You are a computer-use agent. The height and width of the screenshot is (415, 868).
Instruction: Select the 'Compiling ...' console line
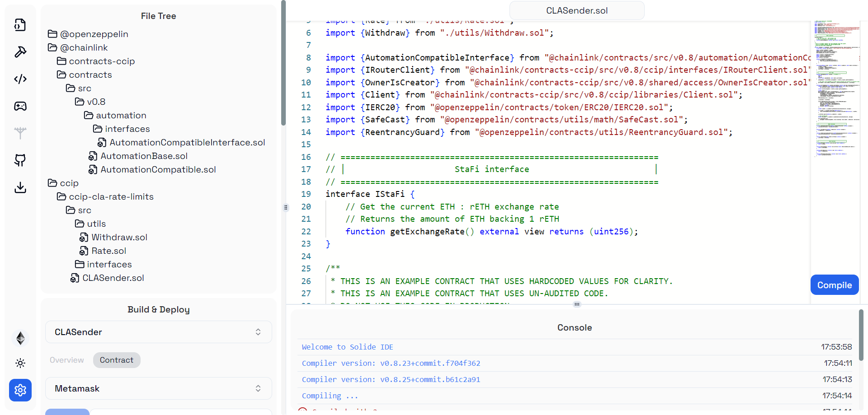tap(330, 396)
